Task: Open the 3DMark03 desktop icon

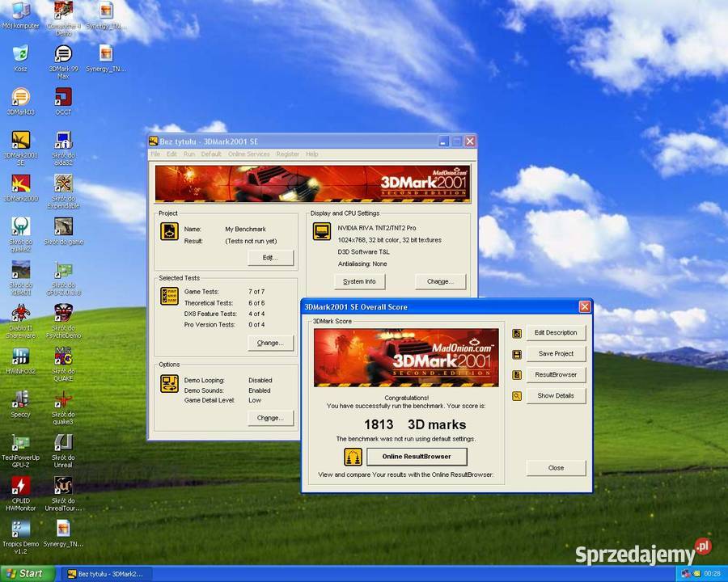Action: point(20,101)
